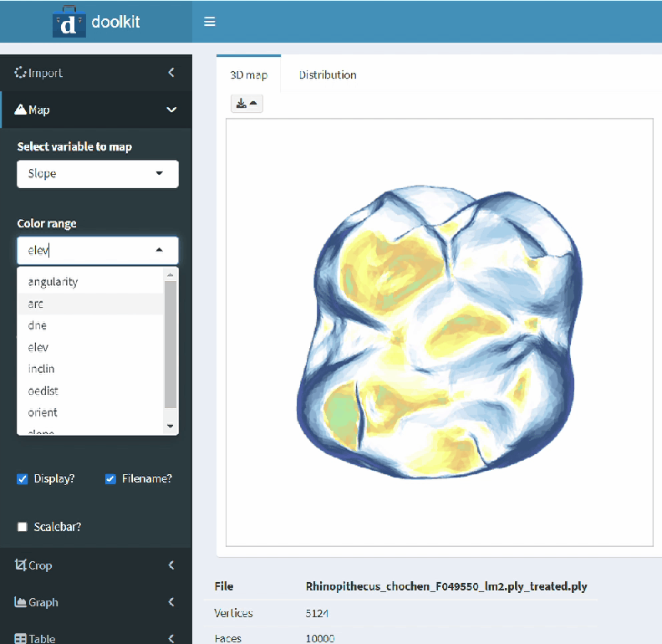The height and width of the screenshot is (644, 662).
Task: Click the Import spinner icon
Action: pyautogui.click(x=21, y=73)
